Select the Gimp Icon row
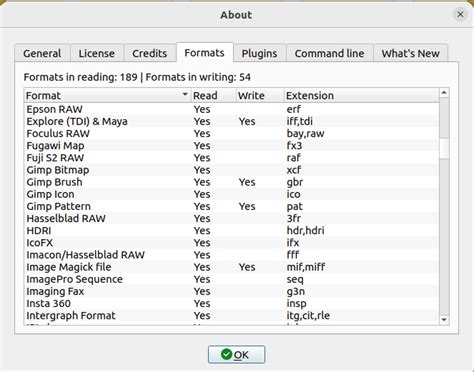 pyautogui.click(x=232, y=194)
